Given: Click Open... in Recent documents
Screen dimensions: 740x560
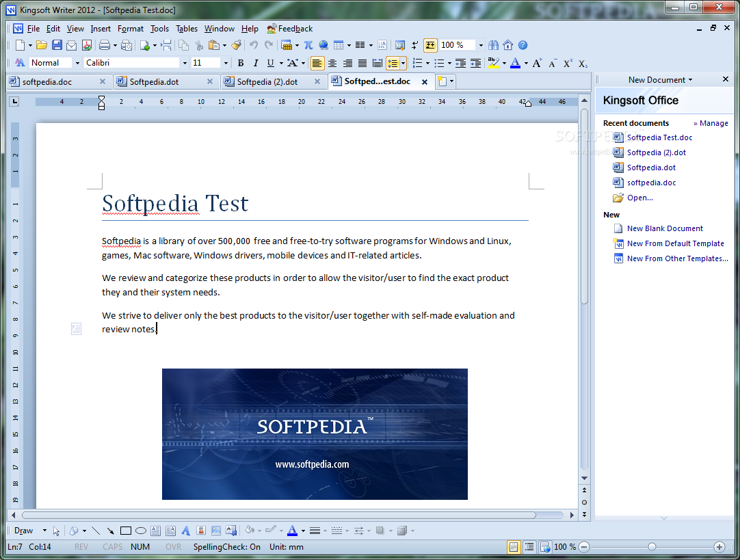Looking at the screenshot, I should tap(639, 198).
